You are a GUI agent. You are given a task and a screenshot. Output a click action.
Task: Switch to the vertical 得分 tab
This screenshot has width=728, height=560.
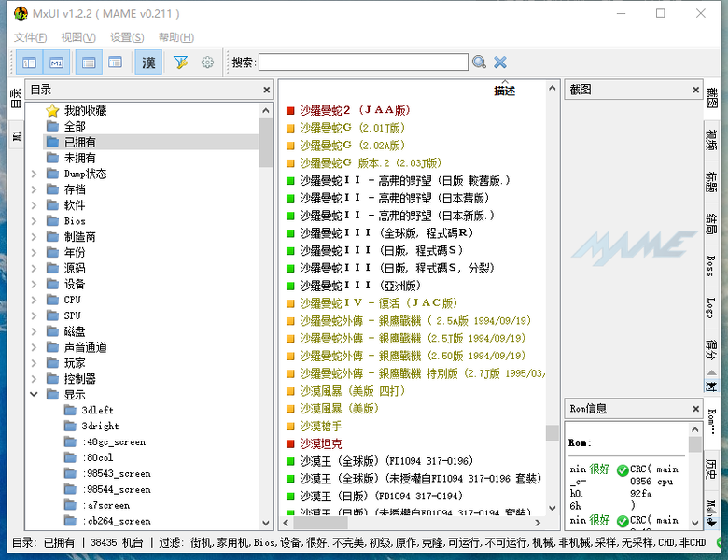pos(712,349)
